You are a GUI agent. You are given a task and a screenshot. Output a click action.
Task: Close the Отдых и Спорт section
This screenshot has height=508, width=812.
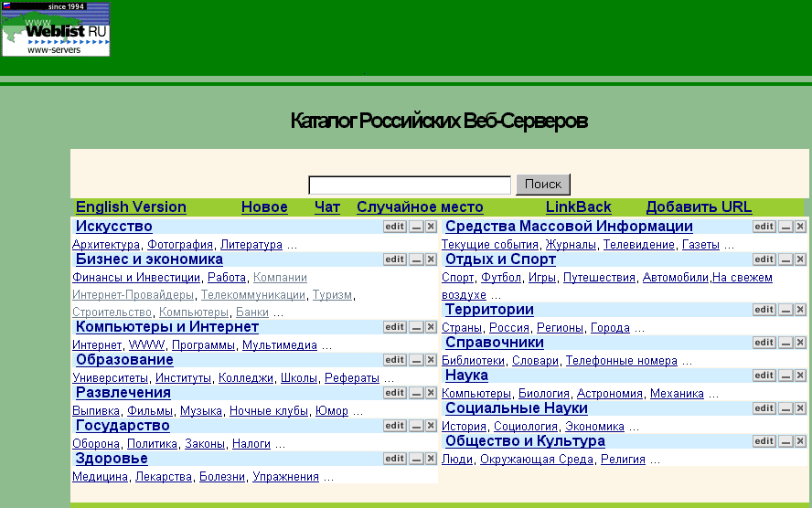point(801,259)
